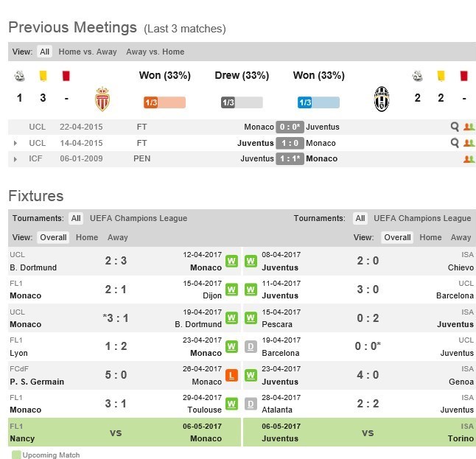
Task: Show lineups icon for the 06-01-2009 match
Action: 468,158
